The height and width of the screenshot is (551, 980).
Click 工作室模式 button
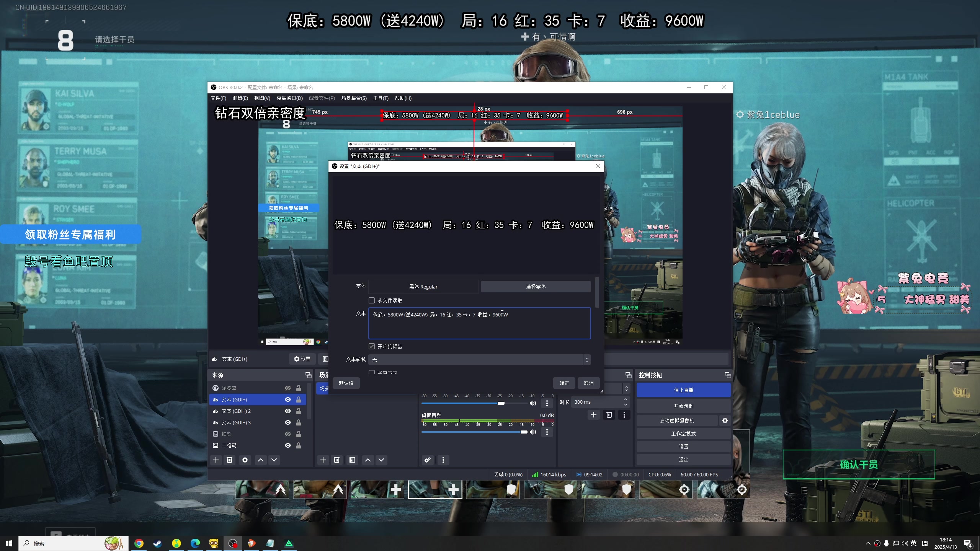684,434
